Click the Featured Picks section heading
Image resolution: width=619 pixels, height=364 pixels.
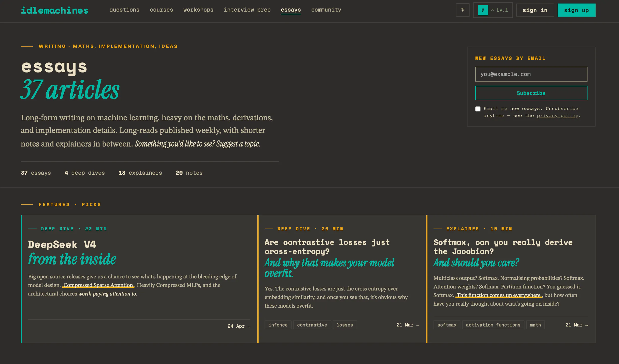70,205
